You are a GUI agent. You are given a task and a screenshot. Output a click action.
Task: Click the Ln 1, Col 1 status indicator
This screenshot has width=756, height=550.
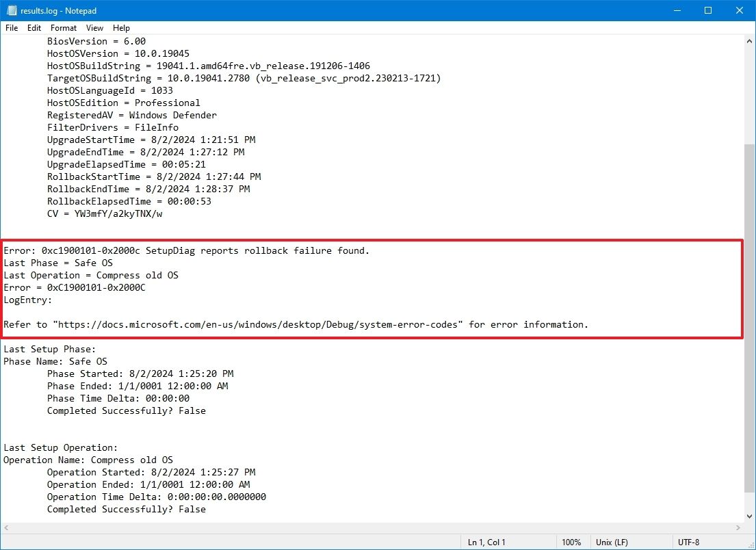pos(486,542)
